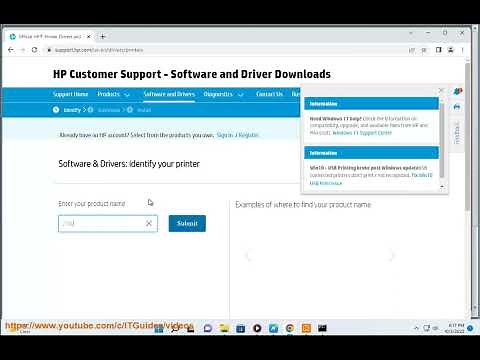Image resolution: width=480 pixels, height=360 pixels.
Task: Click the second Information panel header
Action: click(371, 153)
